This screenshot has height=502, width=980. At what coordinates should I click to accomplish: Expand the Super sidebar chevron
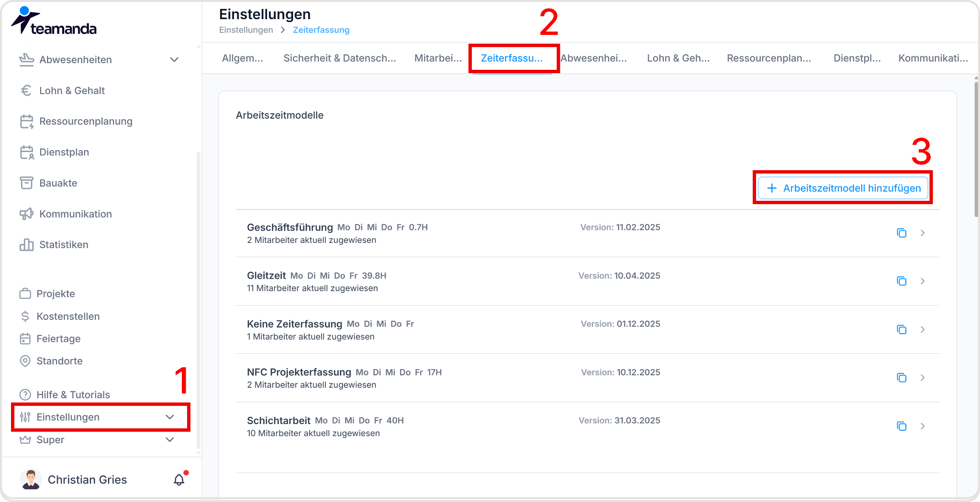click(170, 439)
